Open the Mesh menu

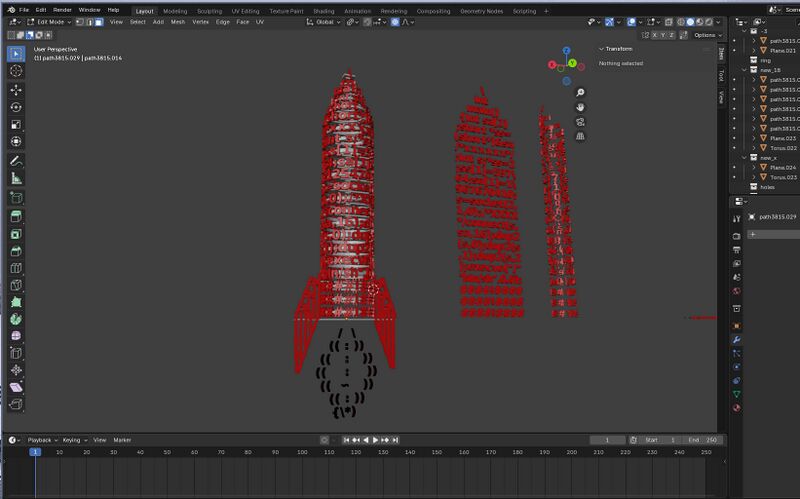(x=178, y=21)
